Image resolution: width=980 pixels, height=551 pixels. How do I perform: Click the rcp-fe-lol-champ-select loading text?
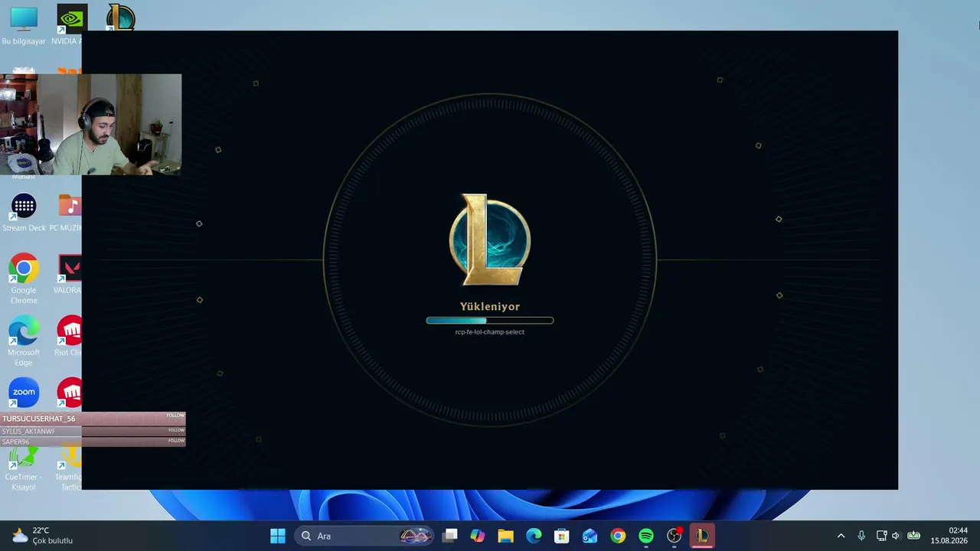[x=490, y=332]
